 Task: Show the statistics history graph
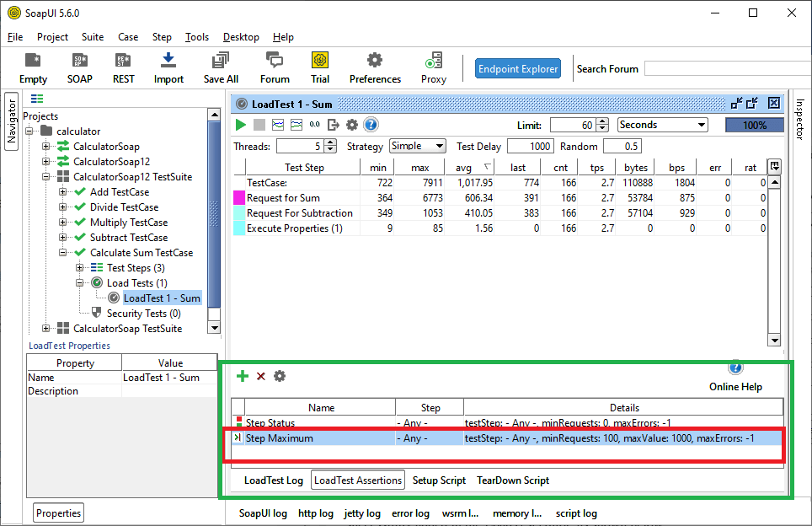[296, 125]
